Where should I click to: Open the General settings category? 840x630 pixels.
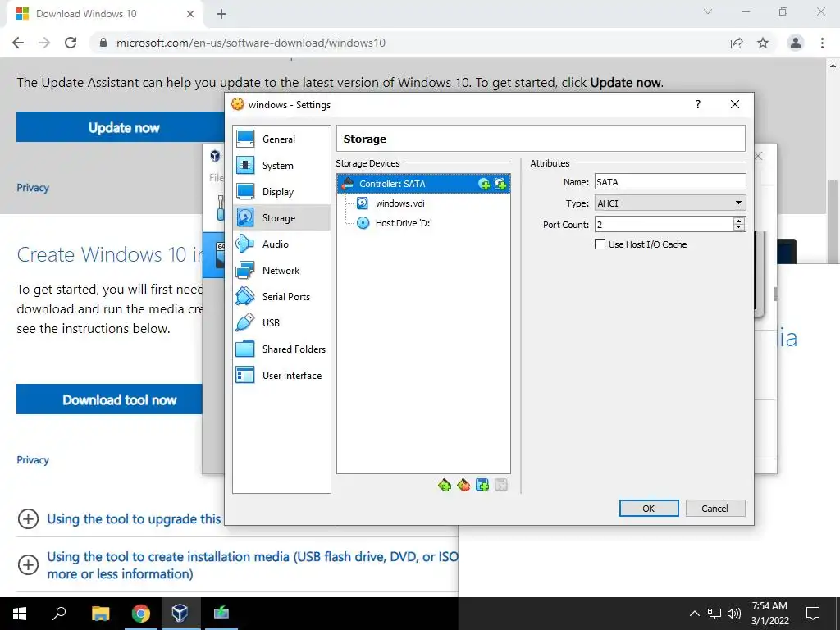[x=281, y=139]
